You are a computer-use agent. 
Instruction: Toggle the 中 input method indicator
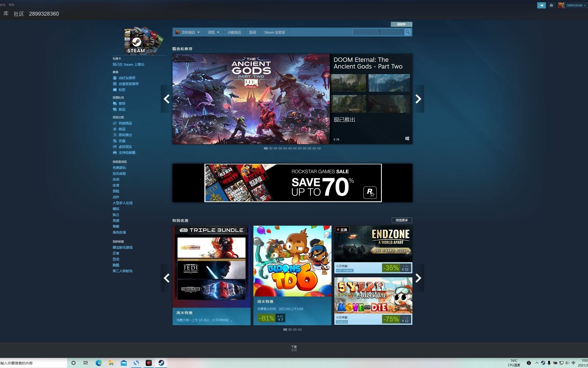(x=573, y=363)
